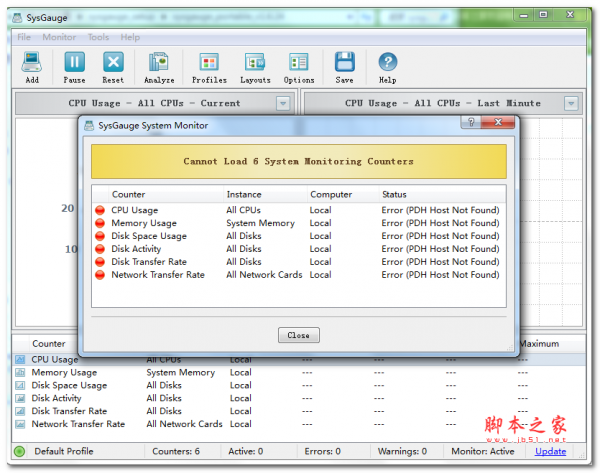Viewport: 600px width, 473px height.
Task: Click SysGauge app icon in main title bar
Action: point(17,18)
